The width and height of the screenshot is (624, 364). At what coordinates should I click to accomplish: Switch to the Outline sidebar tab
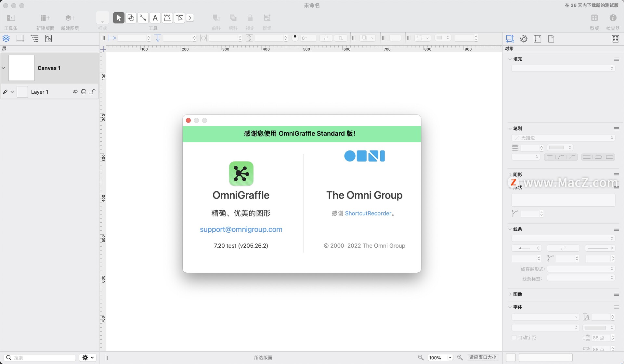(34, 38)
